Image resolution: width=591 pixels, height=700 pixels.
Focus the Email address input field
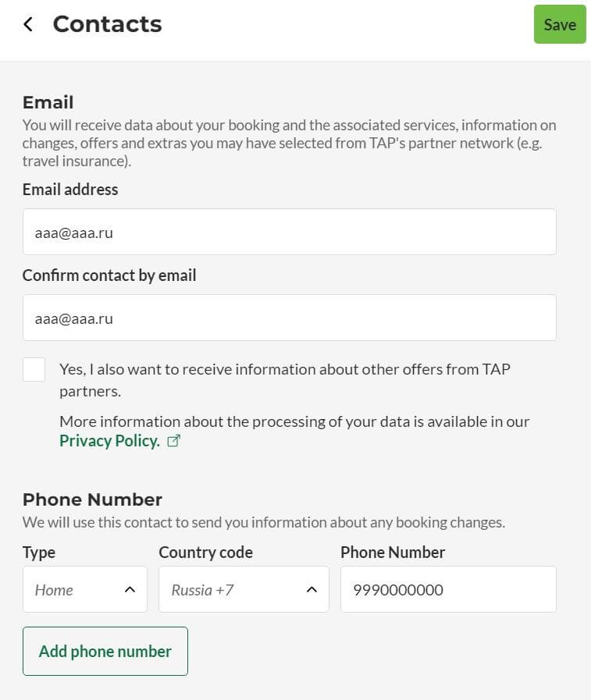(x=290, y=232)
